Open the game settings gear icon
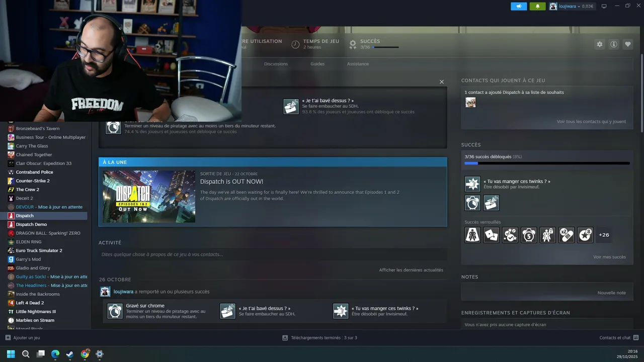644x362 pixels. coord(600,44)
